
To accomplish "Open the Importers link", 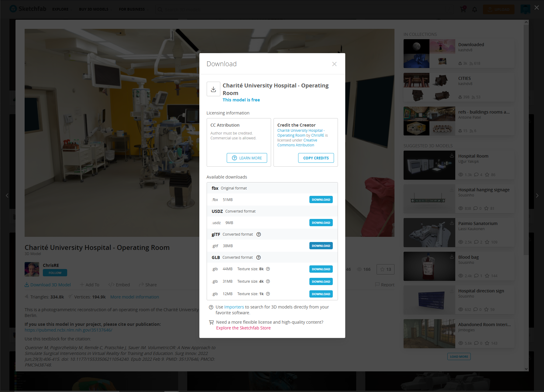I will click(234, 307).
